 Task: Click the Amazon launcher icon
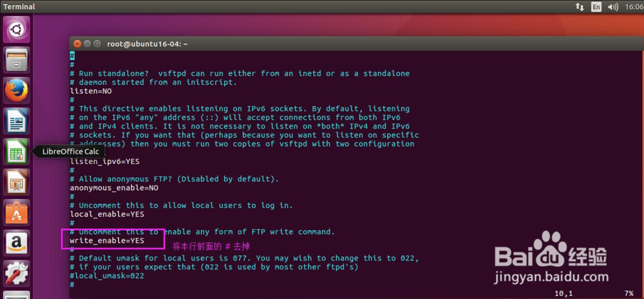click(x=16, y=243)
